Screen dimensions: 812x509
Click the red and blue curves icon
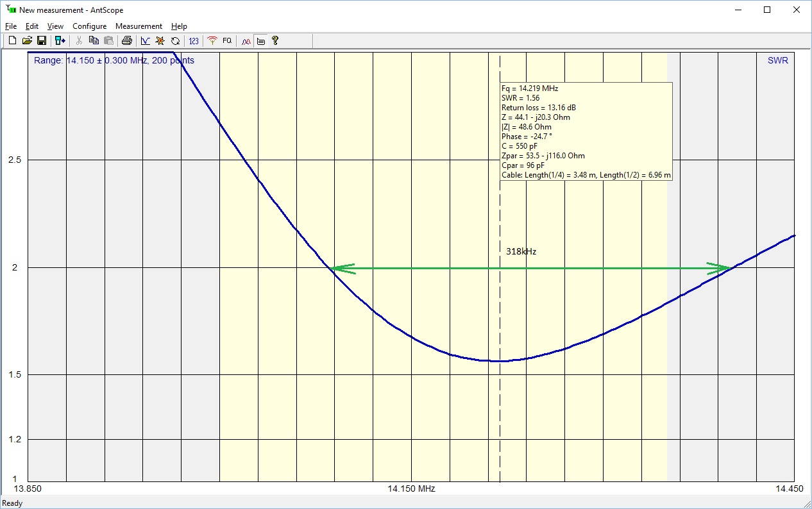pyautogui.click(x=246, y=41)
